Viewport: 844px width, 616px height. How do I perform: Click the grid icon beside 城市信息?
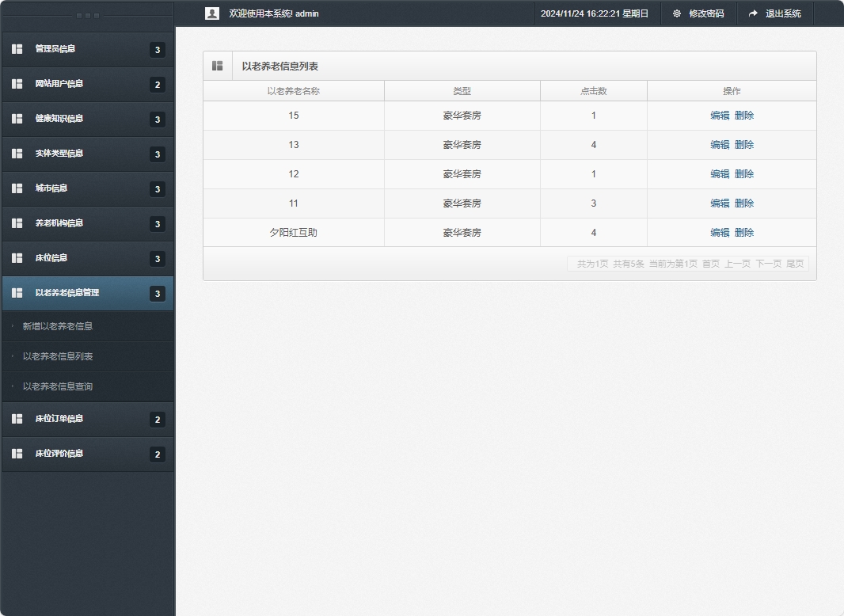coord(17,188)
